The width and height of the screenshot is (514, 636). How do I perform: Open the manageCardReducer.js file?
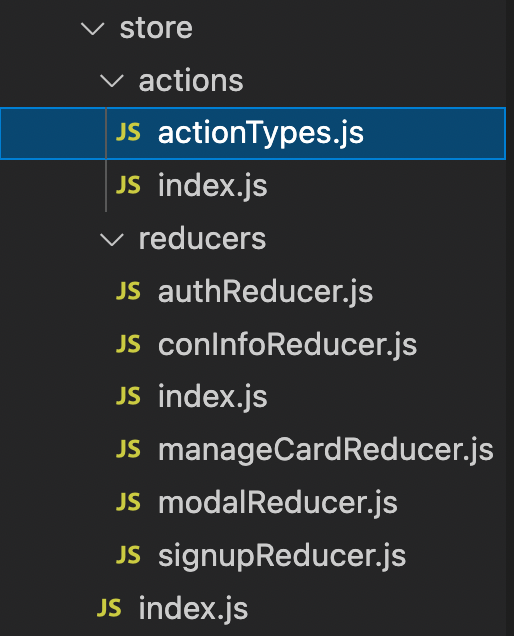pos(326,450)
